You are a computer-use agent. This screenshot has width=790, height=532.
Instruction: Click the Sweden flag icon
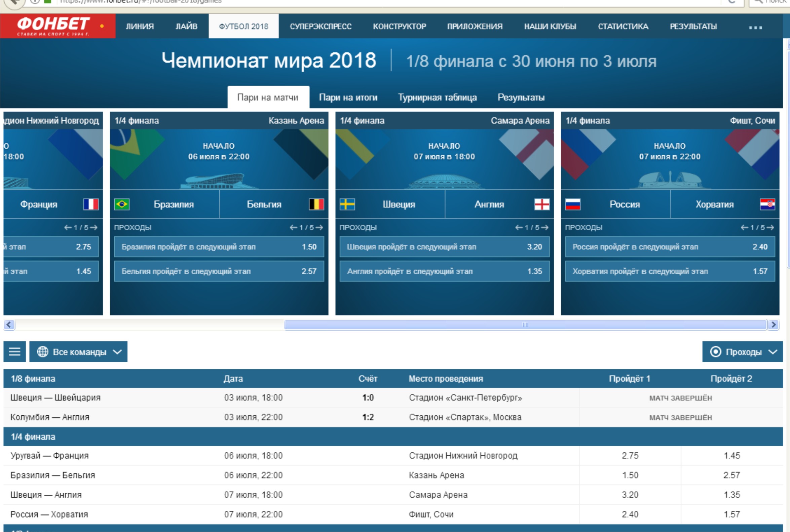tap(347, 204)
